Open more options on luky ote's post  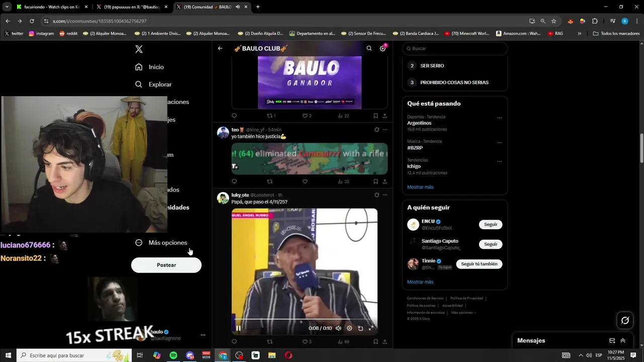(x=385, y=195)
